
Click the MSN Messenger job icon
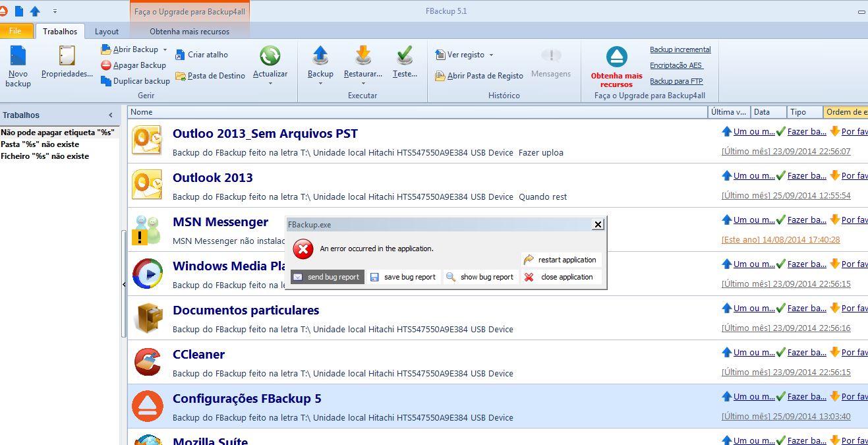click(x=147, y=229)
